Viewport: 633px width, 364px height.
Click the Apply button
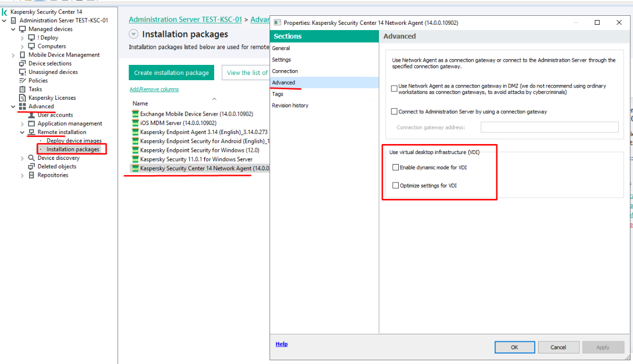pyautogui.click(x=602, y=347)
